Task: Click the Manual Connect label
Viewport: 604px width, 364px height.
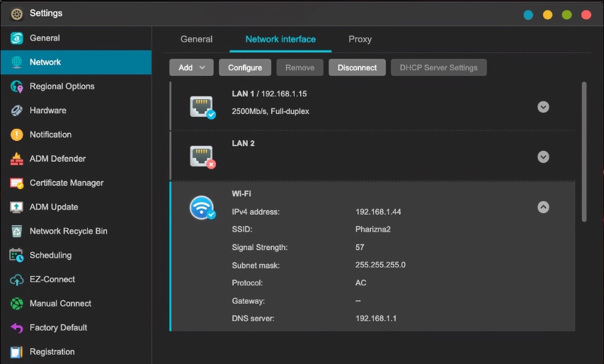Action: pyautogui.click(x=60, y=304)
